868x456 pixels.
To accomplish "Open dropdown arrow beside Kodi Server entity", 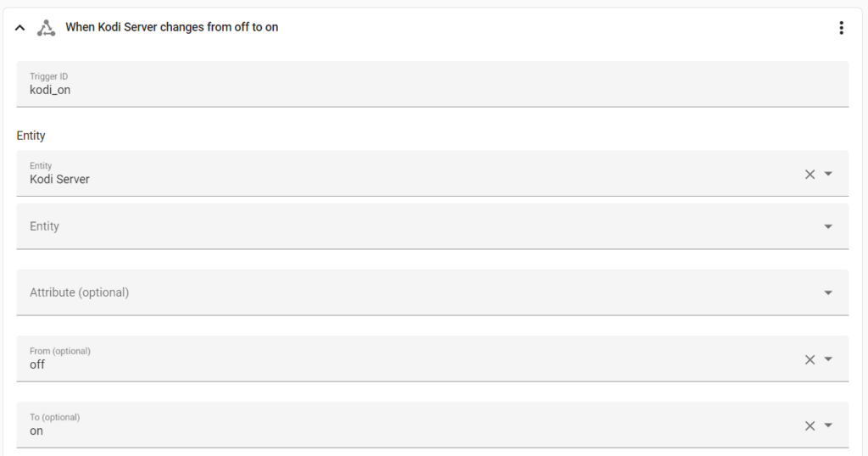I will pyautogui.click(x=828, y=174).
